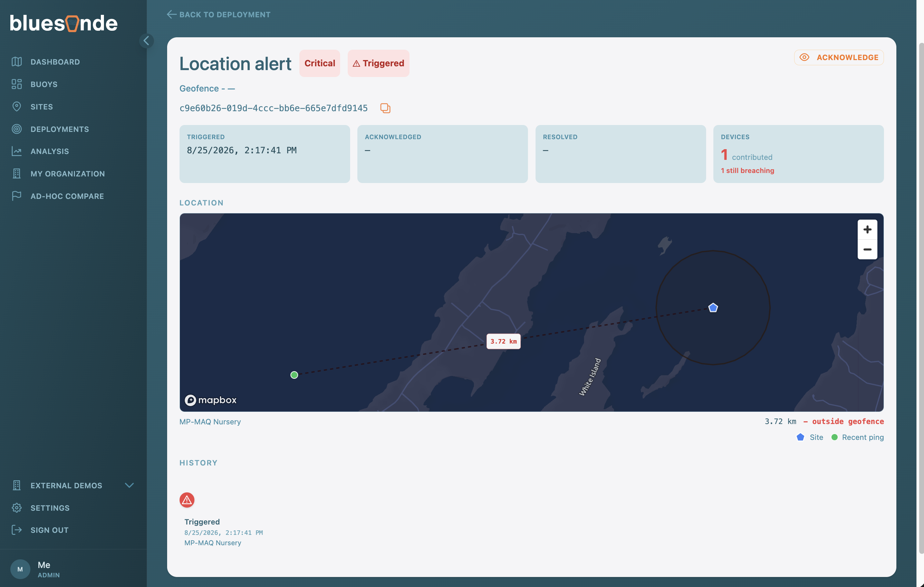Go to Settings menu label

[x=50, y=508]
